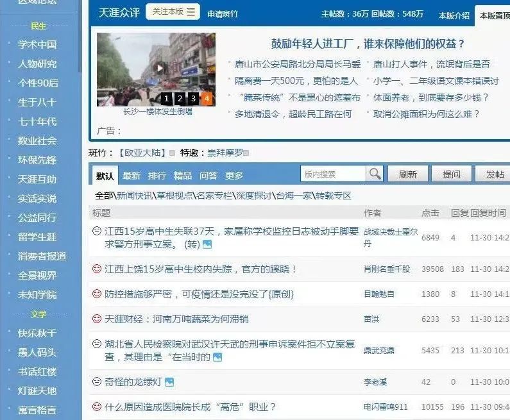Click the 天涯众评 board title
This screenshot has width=510, height=420.
tap(119, 13)
